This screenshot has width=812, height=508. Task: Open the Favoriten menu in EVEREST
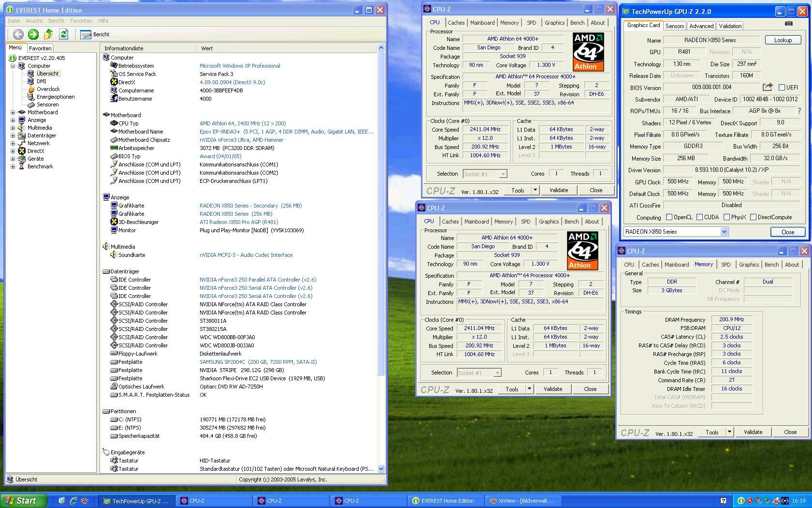(81, 21)
